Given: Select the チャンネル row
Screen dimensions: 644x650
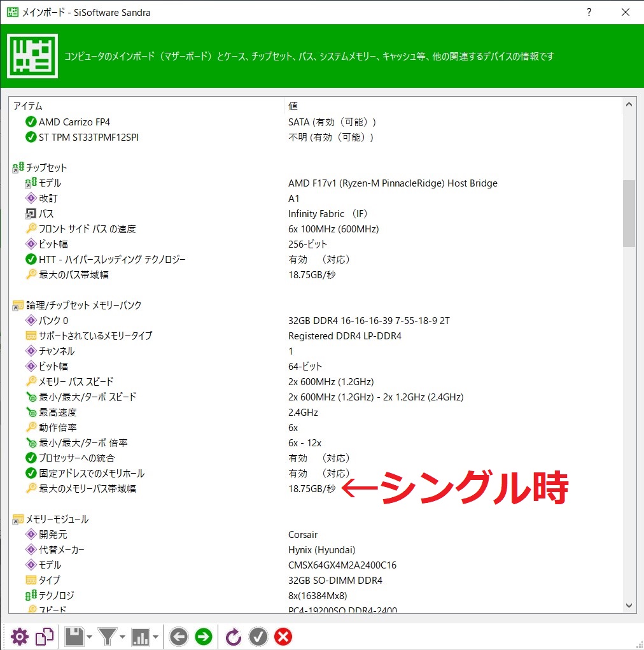Looking at the screenshot, I should (x=315, y=351).
